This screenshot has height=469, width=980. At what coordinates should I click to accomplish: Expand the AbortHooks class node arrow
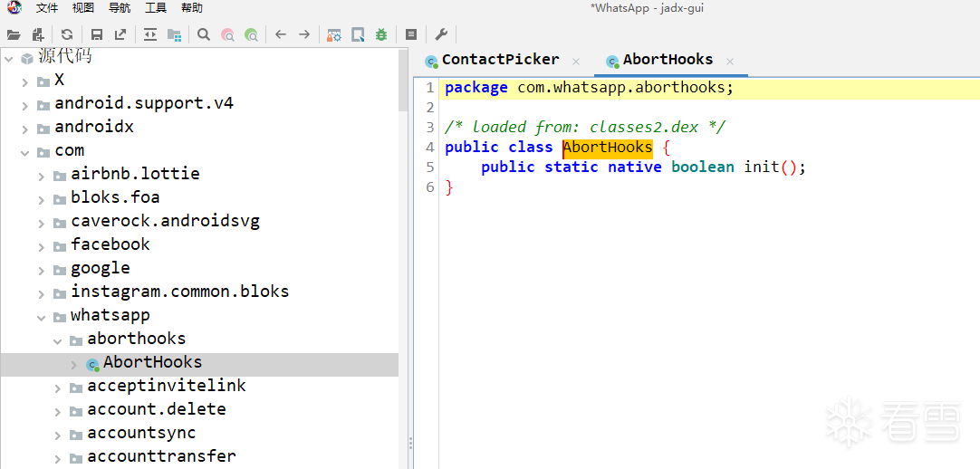(x=73, y=364)
